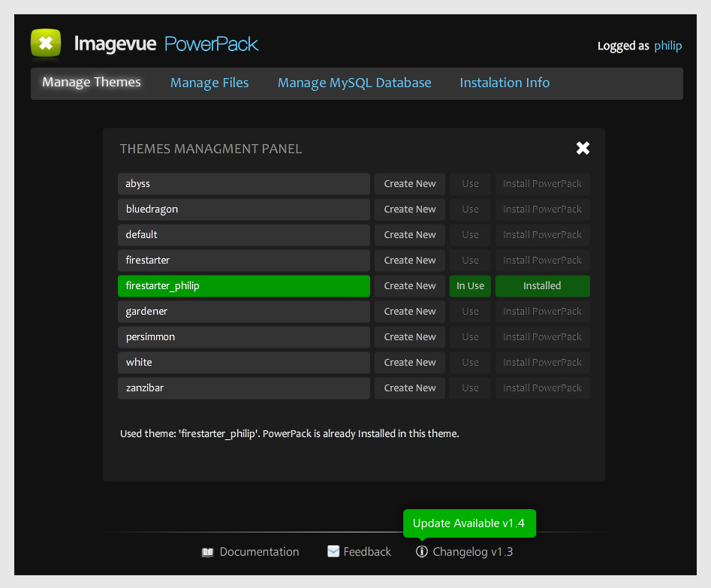Use the abyss theme
This screenshot has height=588, width=711.
point(470,184)
